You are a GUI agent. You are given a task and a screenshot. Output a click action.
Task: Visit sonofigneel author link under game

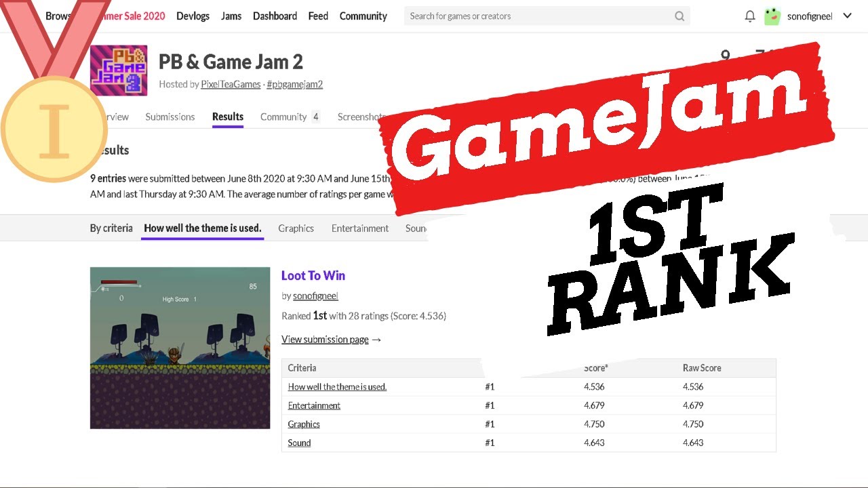[x=315, y=296]
